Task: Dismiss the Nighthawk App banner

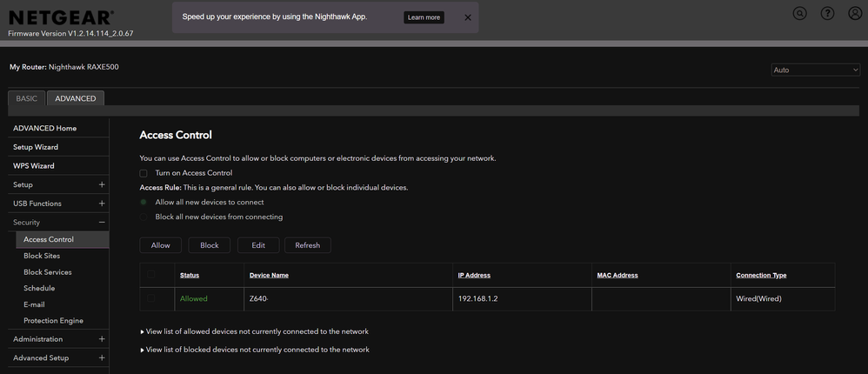Action: (x=468, y=17)
